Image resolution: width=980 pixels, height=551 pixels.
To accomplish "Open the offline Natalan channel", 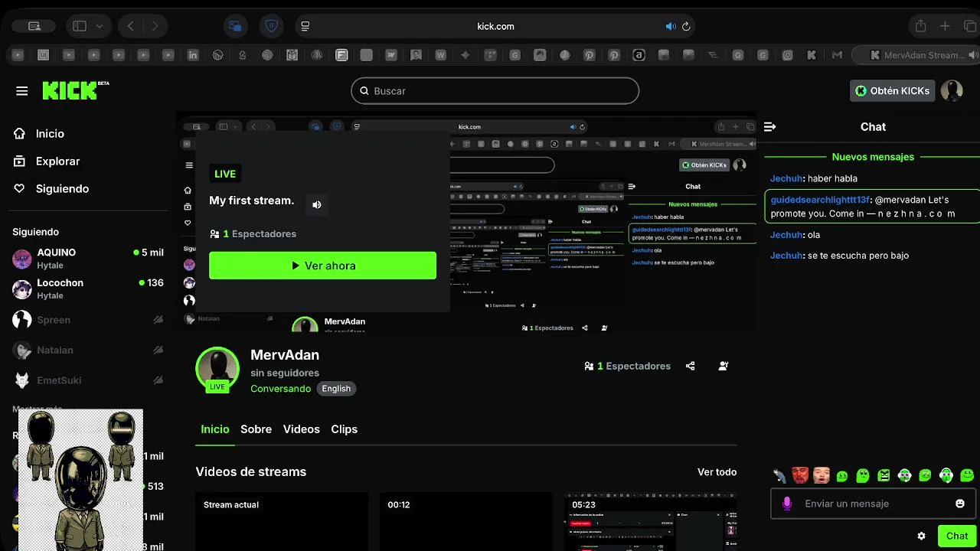I will 88,350.
